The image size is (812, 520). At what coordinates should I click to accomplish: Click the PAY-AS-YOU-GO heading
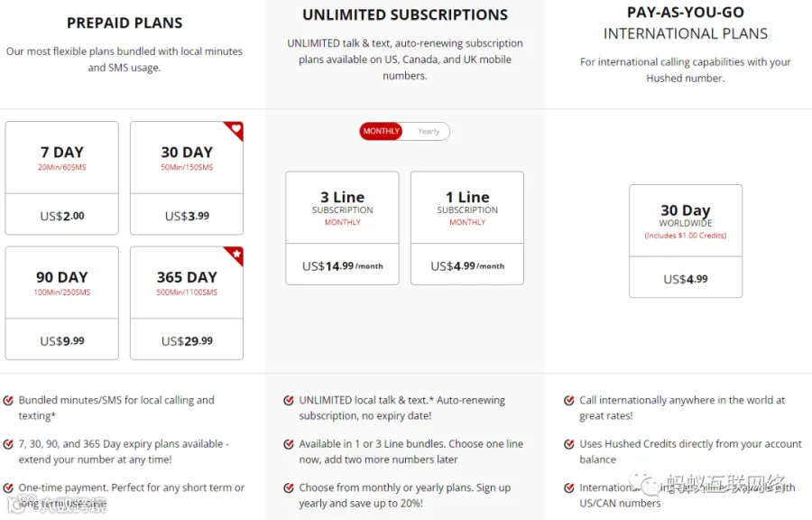(x=685, y=12)
